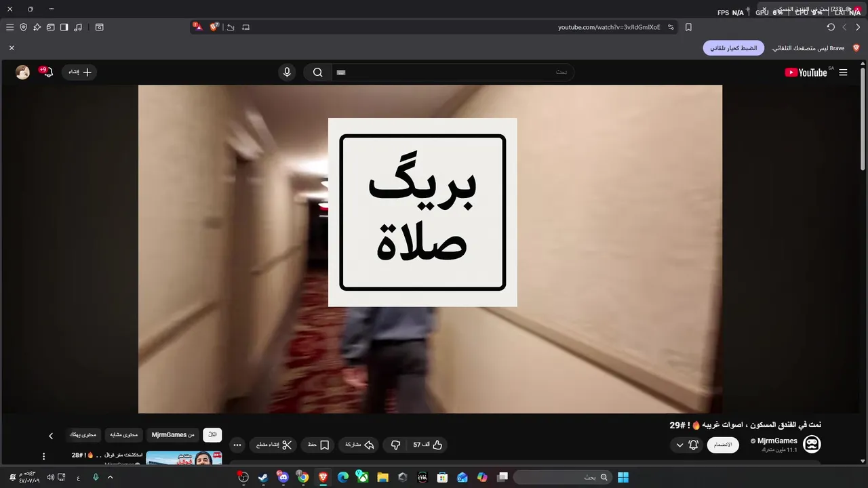Open Steam from the taskbar
868x488 pixels.
click(x=263, y=477)
